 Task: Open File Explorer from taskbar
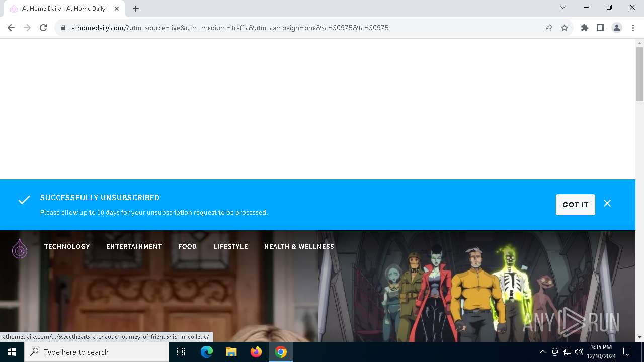(231, 352)
